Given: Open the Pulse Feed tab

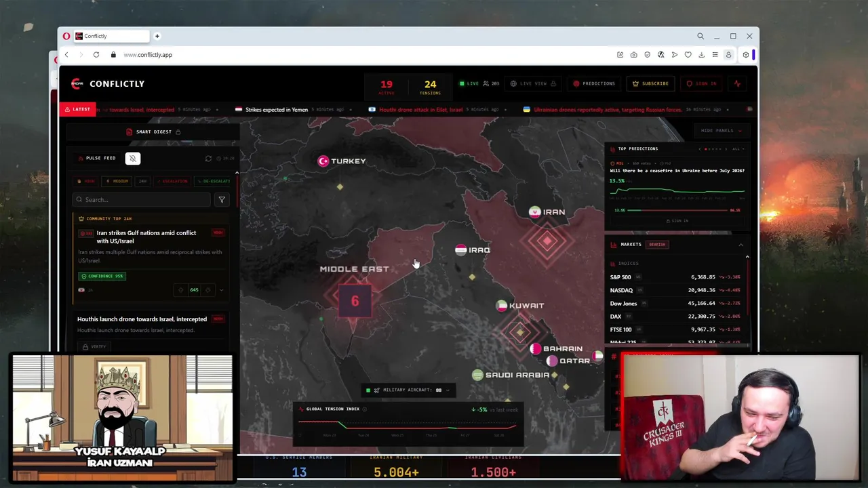Looking at the screenshot, I should click(x=96, y=159).
